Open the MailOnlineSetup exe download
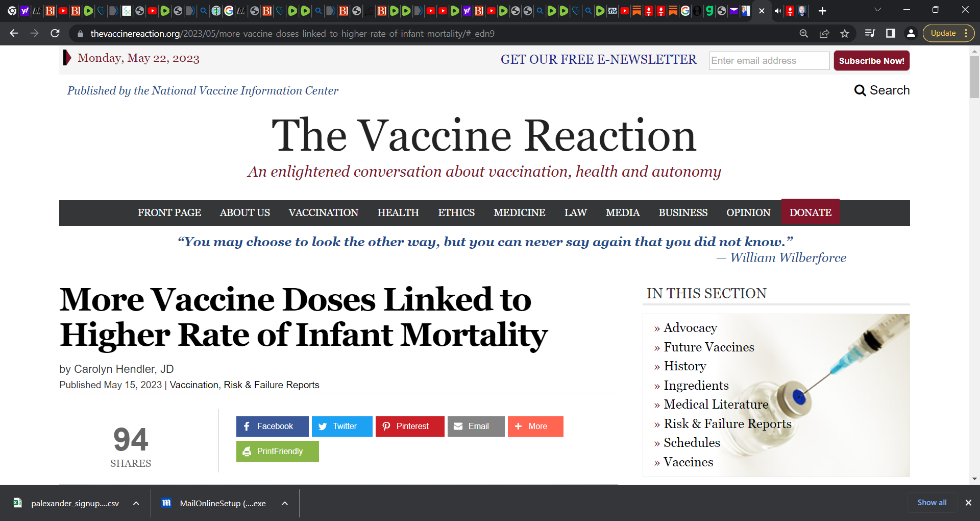 (x=214, y=503)
